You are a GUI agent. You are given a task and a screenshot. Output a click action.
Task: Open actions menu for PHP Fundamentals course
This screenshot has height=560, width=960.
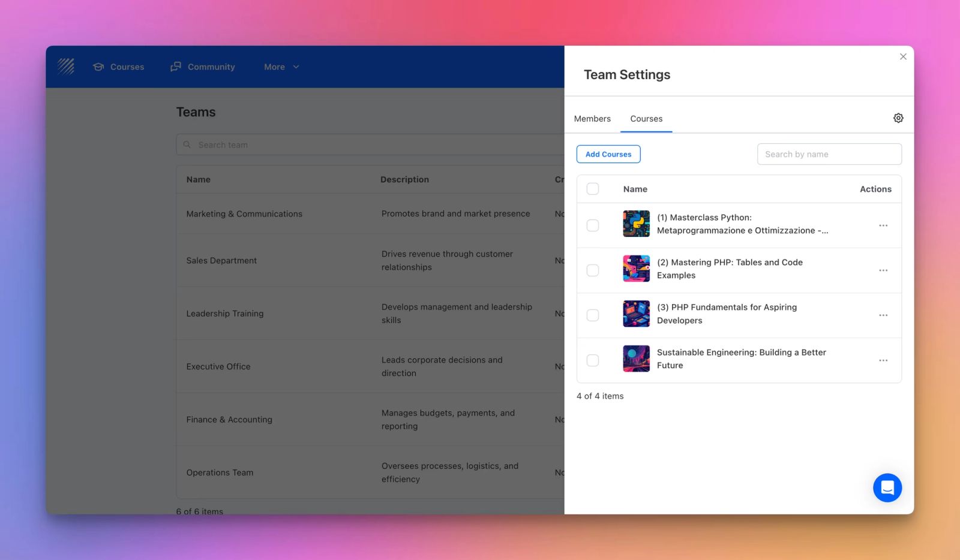point(883,315)
